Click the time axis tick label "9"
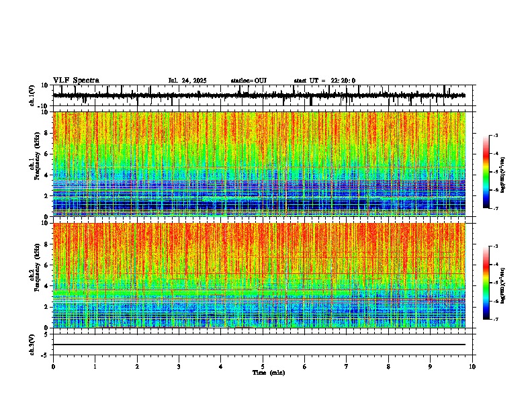Screen dimensions: 532x411 click(430, 367)
